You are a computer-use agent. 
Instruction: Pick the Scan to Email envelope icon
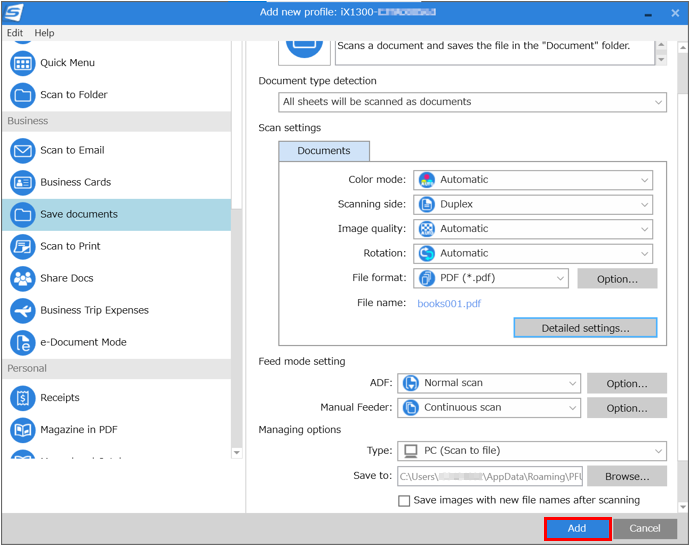click(x=22, y=151)
